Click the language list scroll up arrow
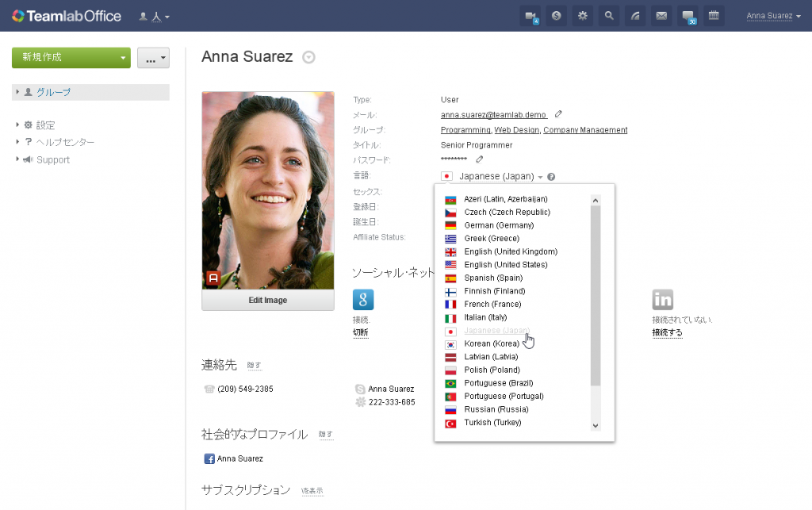The image size is (812, 510). point(596,201)
